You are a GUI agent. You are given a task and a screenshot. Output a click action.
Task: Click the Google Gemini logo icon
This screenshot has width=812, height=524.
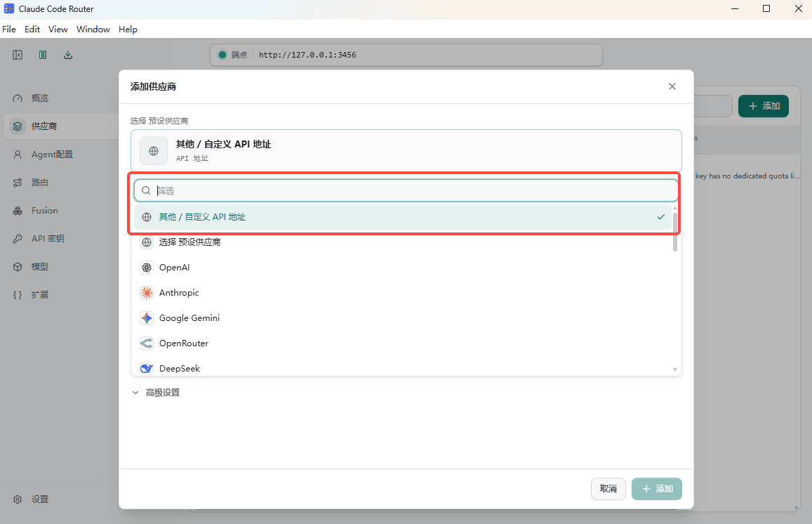tap(147, 318)
